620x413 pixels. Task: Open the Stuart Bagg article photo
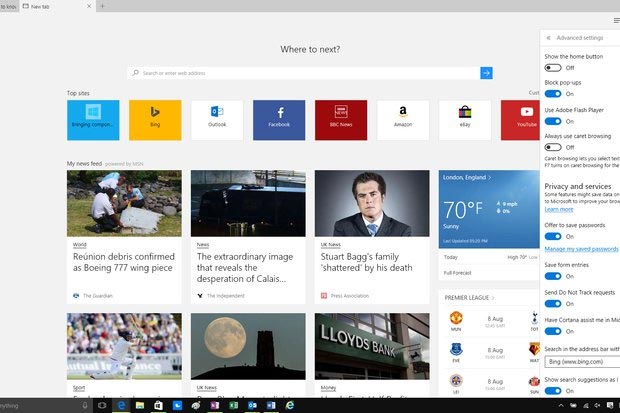372,203
